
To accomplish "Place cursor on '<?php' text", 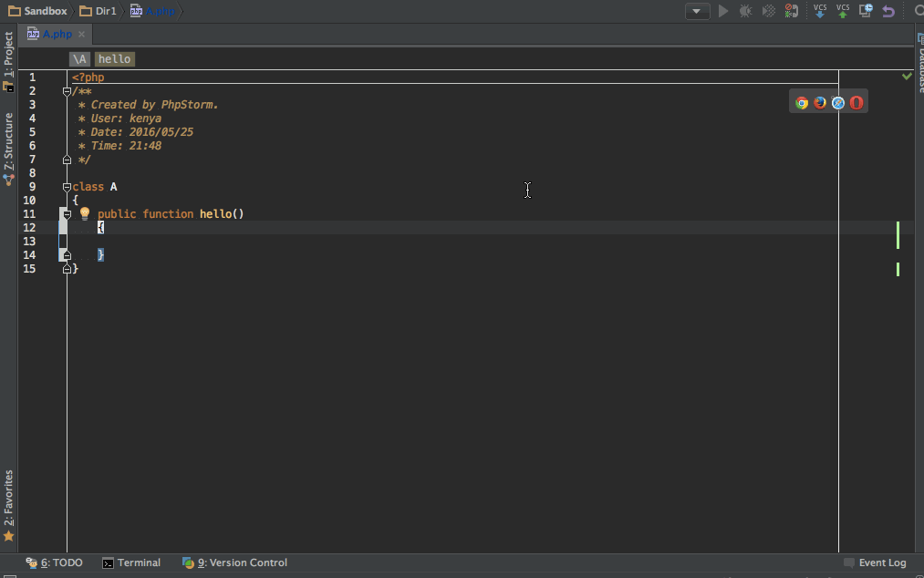I will 88,77.
